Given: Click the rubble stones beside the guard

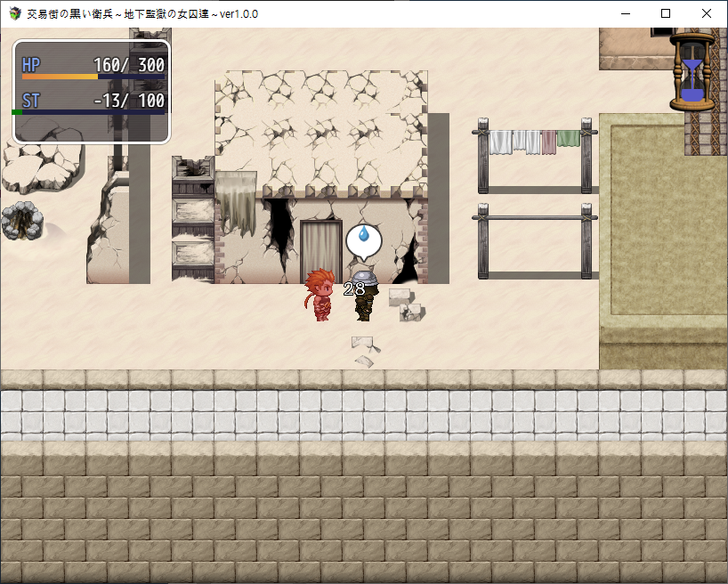Looking at the screenshot, I should 406,304.
